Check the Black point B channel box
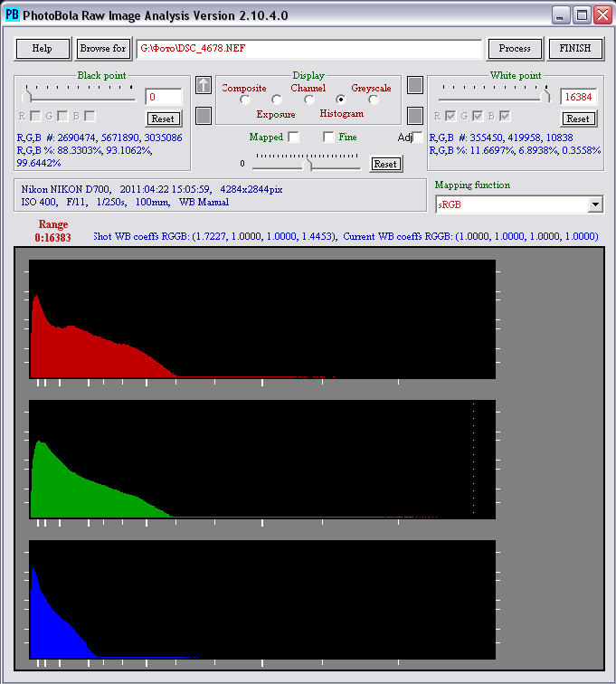 [90, 116]
